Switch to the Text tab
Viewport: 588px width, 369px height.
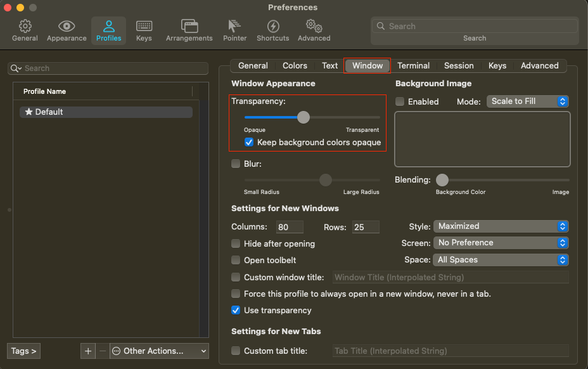329,66
